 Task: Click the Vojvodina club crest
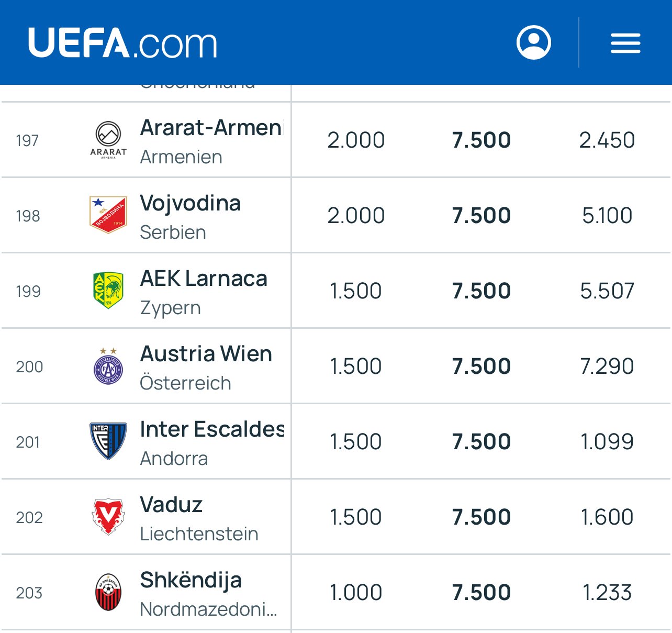point(108,215)
